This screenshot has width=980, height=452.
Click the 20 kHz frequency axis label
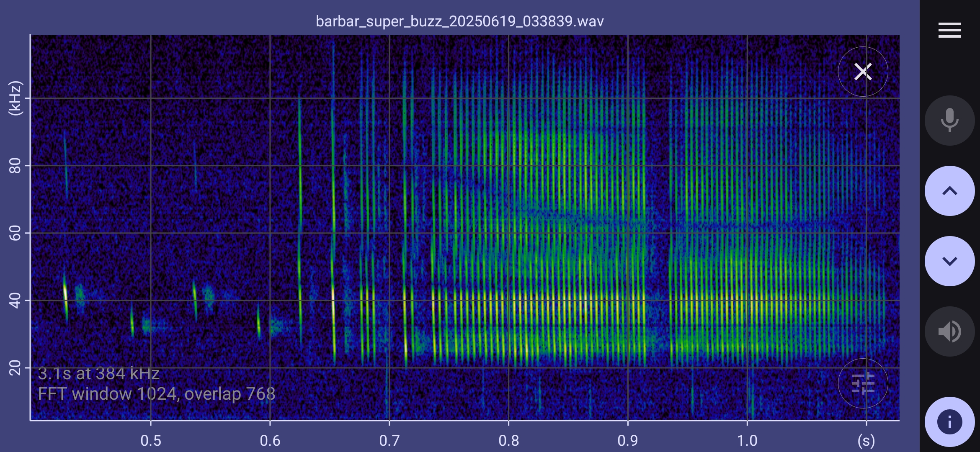(x=15, y=368)
